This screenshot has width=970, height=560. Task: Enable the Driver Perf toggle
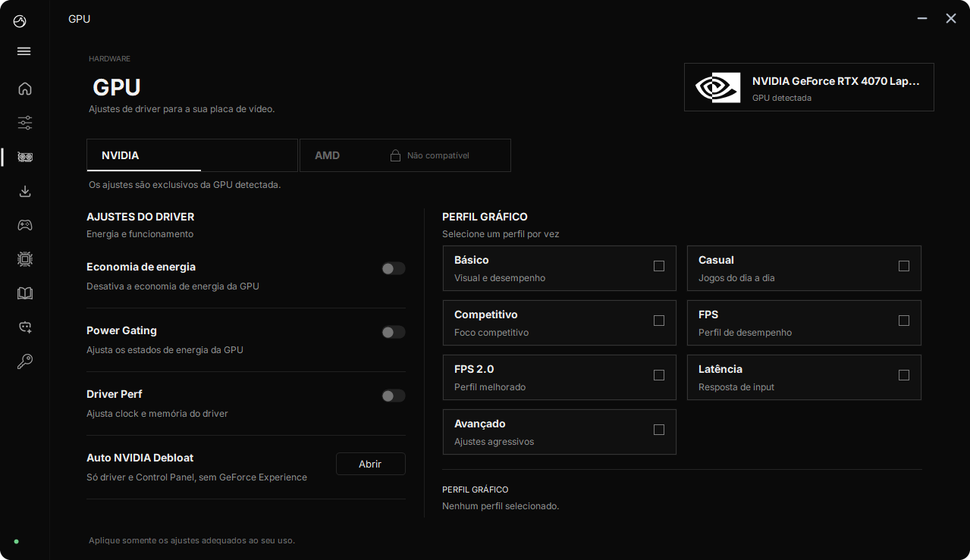coord(394,396)
